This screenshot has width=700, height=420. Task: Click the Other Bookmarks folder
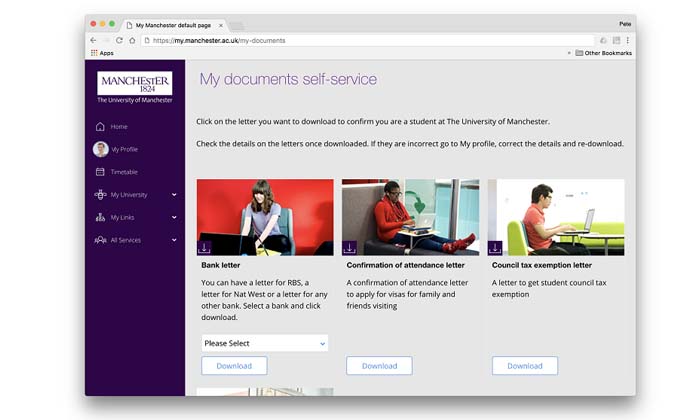pyautogui.click(x=603, y=53)
